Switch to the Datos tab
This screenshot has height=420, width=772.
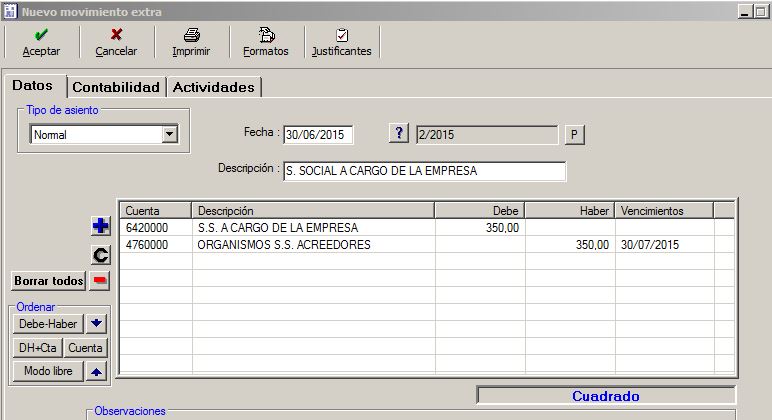click(33, 86)
